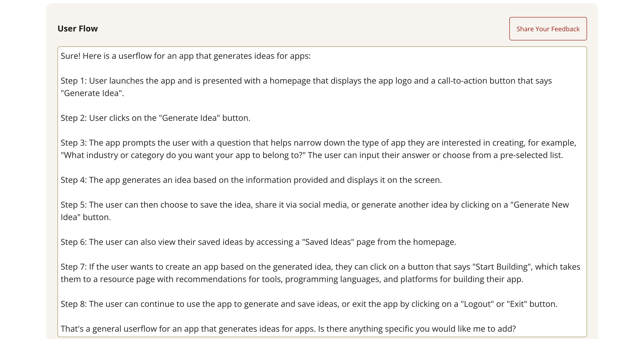Click the quoted "Saved Ideas" text in Step 6
Viewport: 644px width, 339px height.
pos(328,242)
